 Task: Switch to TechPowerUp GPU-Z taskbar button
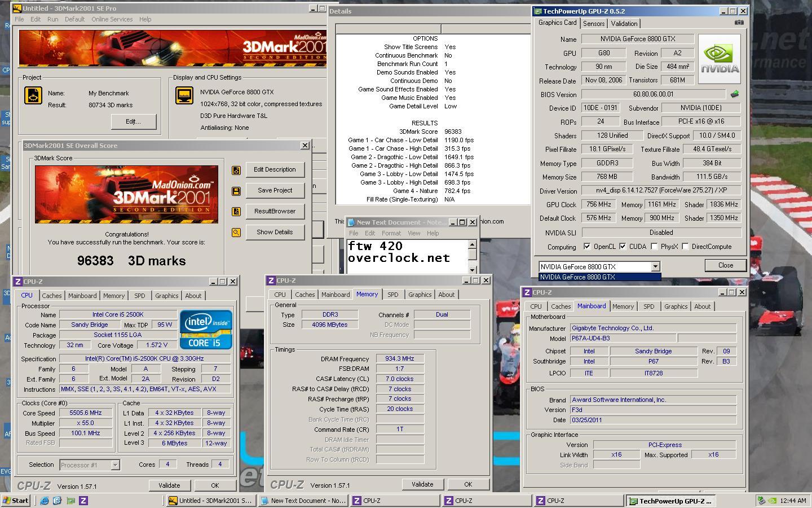(671, 501)
